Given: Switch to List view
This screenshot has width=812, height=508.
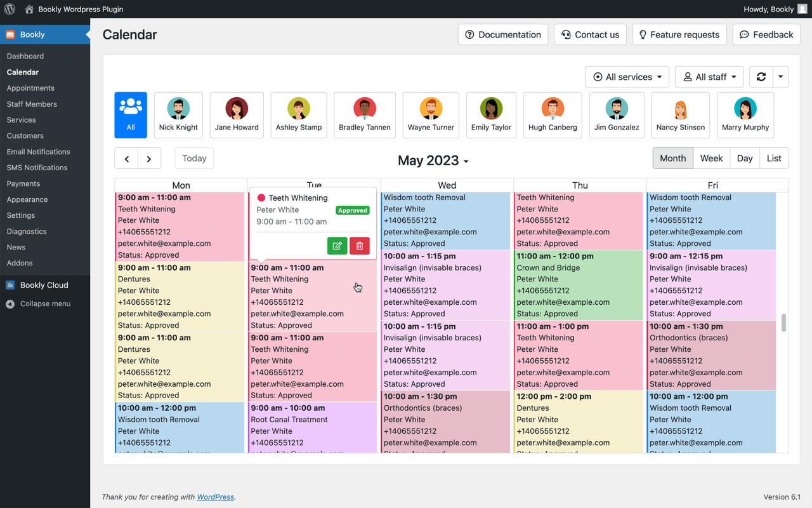Looking at the screenshot, I should (774, 158).
